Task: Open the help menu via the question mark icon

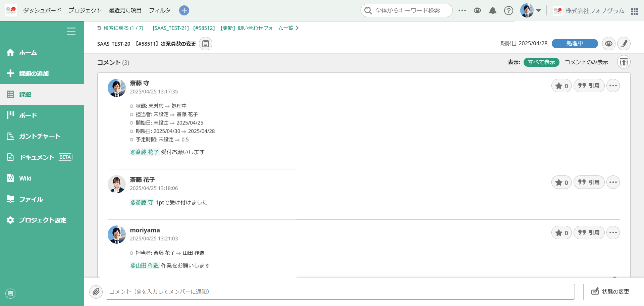Action: click(x=508, y=10)
